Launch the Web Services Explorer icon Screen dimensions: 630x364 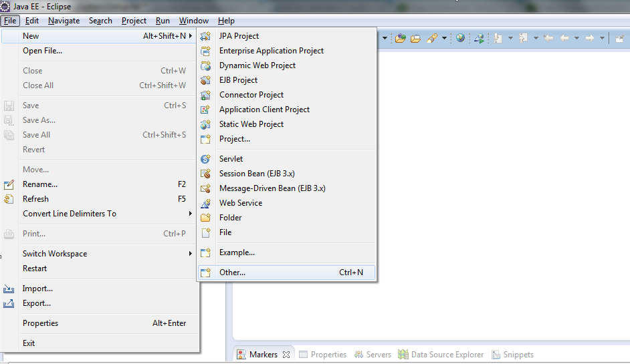[479, 39]
